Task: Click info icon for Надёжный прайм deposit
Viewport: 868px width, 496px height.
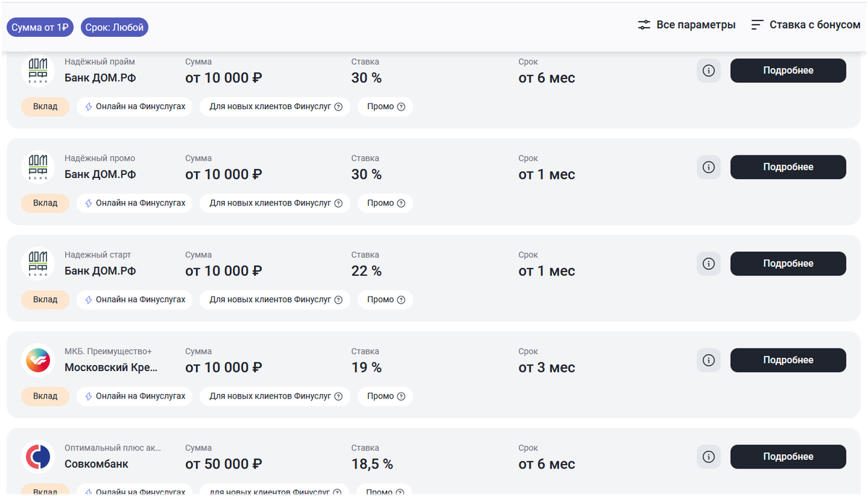Action: click(709, 71)
